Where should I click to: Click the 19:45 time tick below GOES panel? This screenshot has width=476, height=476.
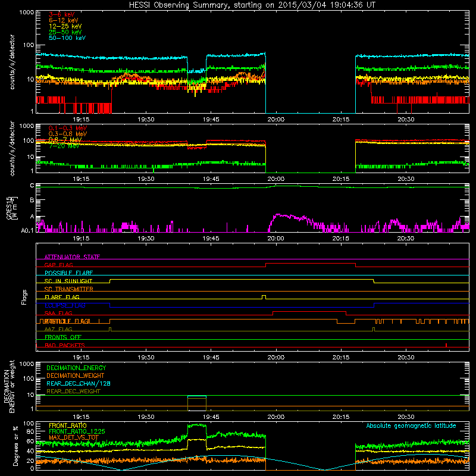[211, 239]
